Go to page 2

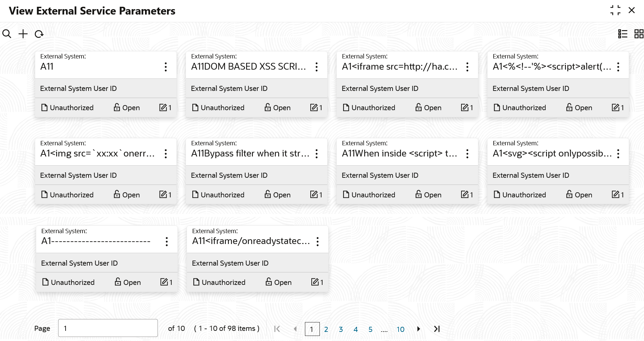coord(326,329)
